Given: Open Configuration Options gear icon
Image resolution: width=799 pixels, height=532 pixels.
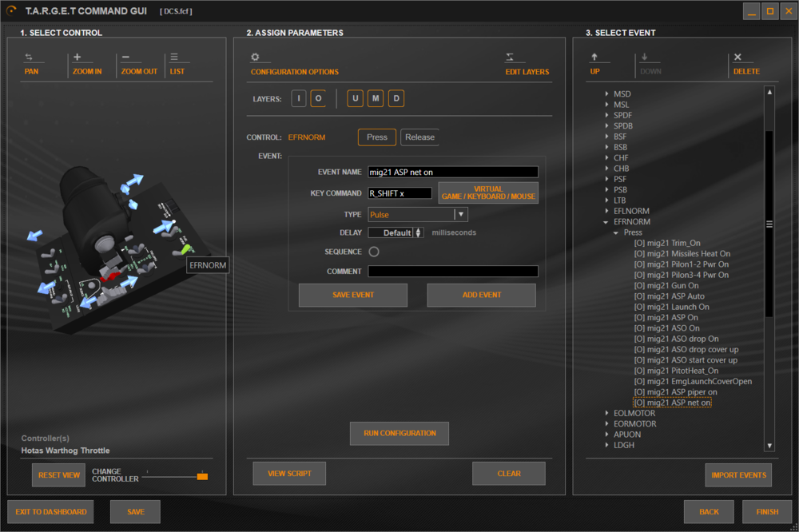Looking at the screenshot, I should pyautogui.click(x=256, y=57).
